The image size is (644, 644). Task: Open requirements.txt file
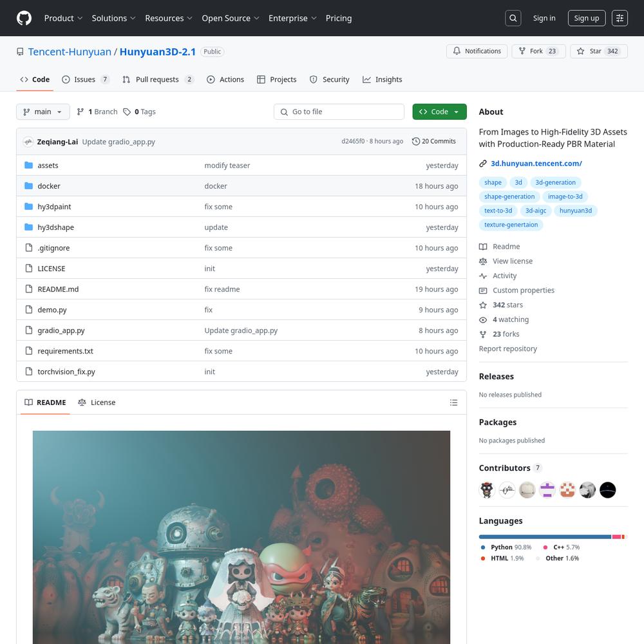65,351
